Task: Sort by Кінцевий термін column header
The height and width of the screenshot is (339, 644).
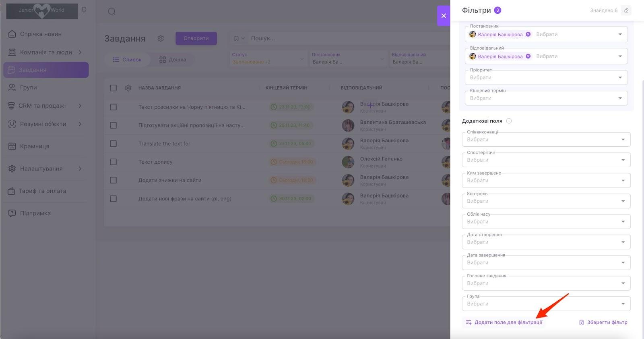Action: pos(286,88)
